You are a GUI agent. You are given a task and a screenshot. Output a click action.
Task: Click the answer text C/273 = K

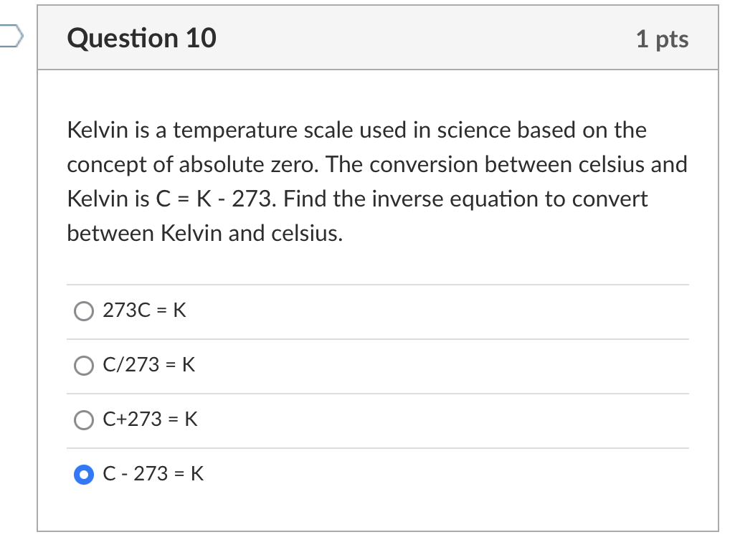click(x=146, y=365)
